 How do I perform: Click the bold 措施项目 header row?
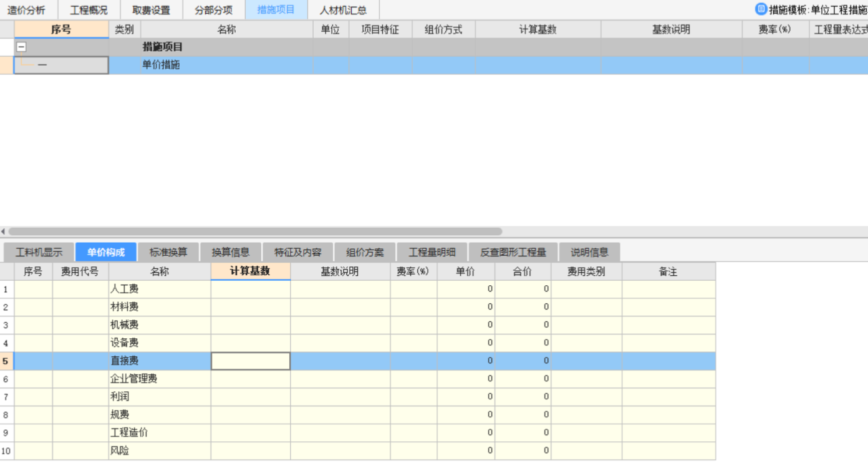coord(434,47)
